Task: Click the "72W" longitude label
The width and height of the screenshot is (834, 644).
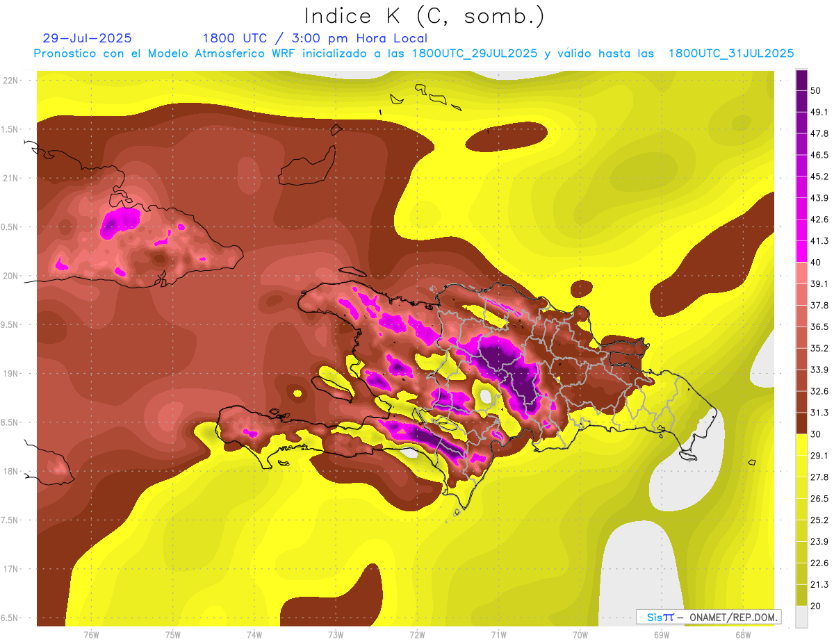Action: 417,635
